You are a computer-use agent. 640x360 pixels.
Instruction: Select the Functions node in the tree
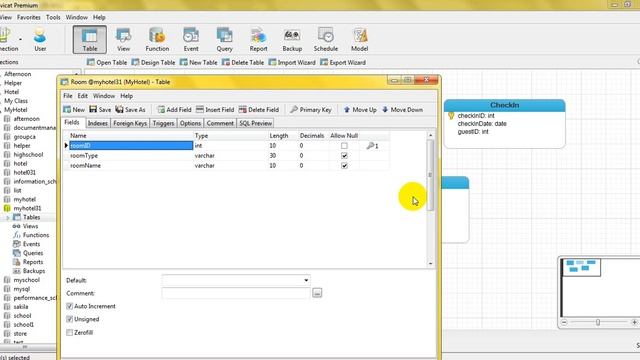[36, 235]
